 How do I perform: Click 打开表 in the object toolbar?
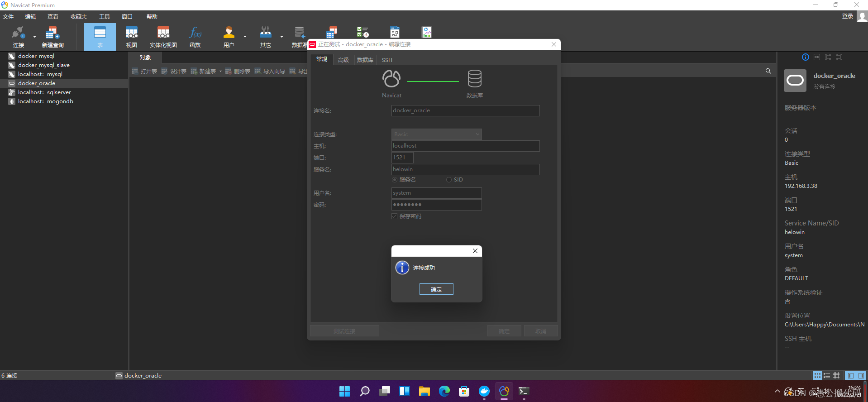click(145, 72)
